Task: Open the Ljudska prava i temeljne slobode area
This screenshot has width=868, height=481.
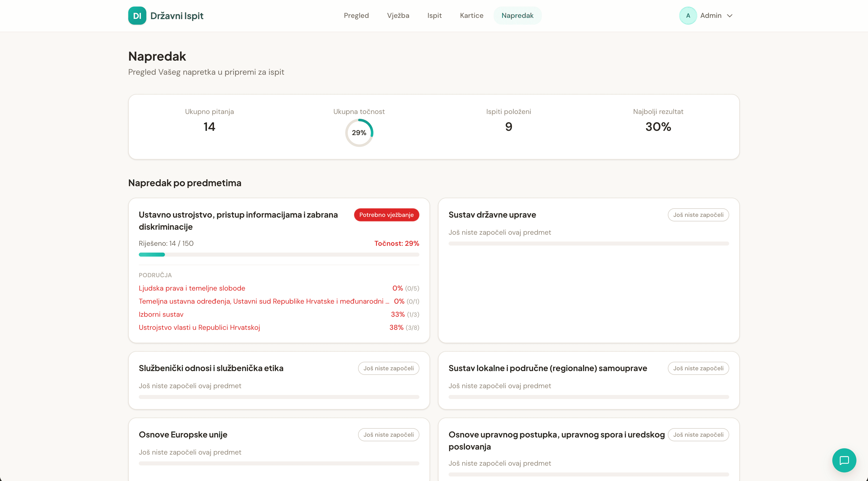Action: 192,288
